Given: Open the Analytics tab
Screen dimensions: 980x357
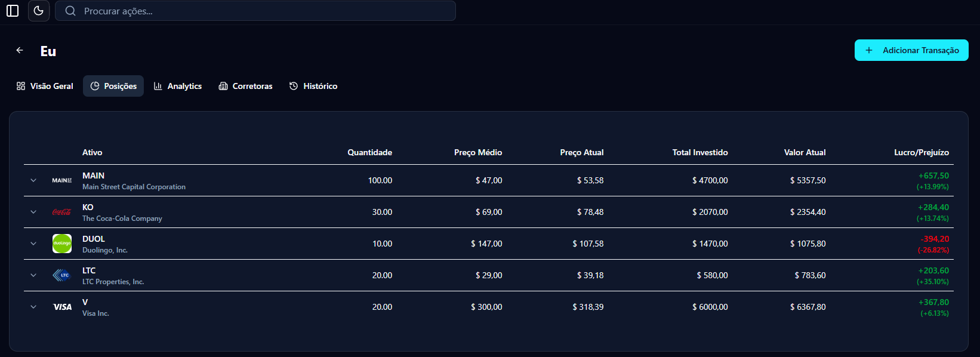Looking at the screenshot, I should 178,86.
